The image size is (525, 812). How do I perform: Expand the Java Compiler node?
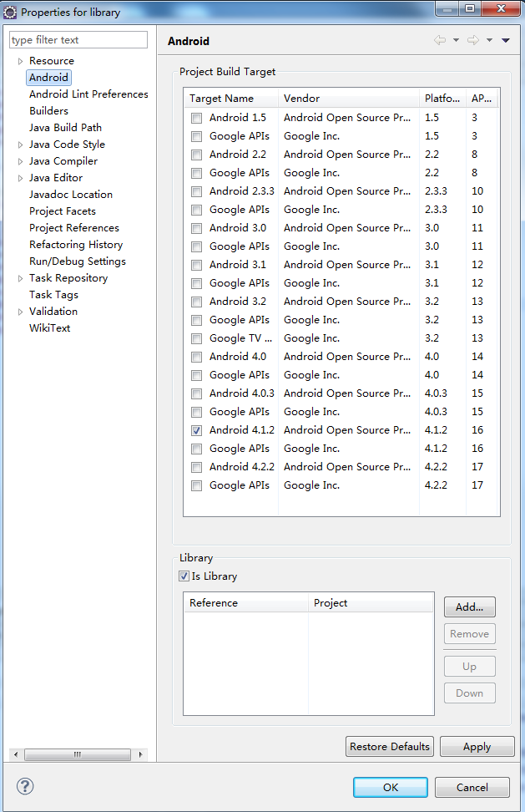click(x=20, y=161)
